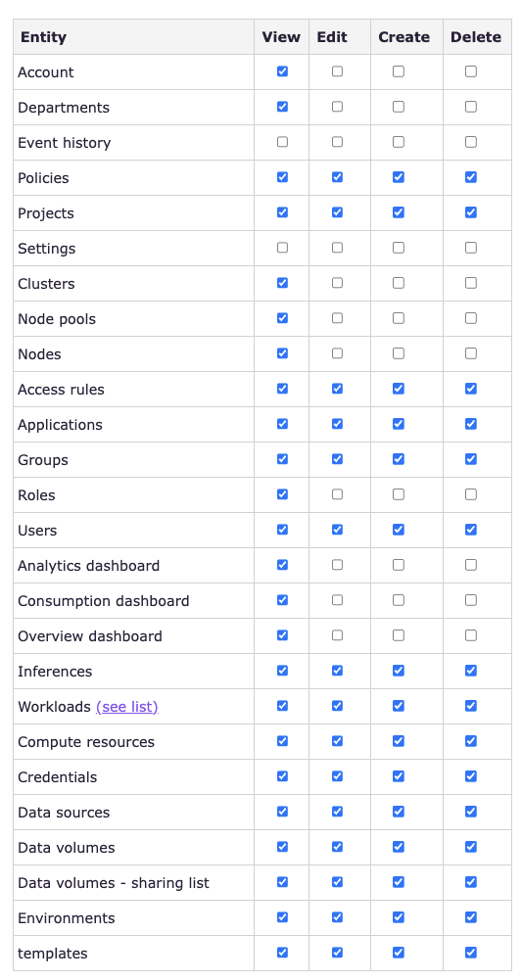Uncheck Create for Data volumes sharing list
Image resolution: width=522 pixels, height=980 pixels.
(399, 882)
